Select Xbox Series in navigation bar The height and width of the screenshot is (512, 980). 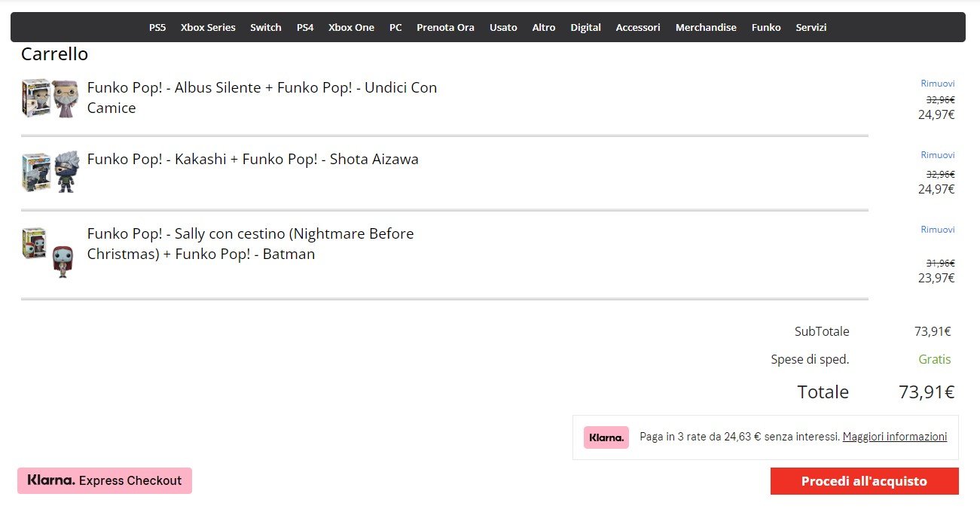pos(208,27)
